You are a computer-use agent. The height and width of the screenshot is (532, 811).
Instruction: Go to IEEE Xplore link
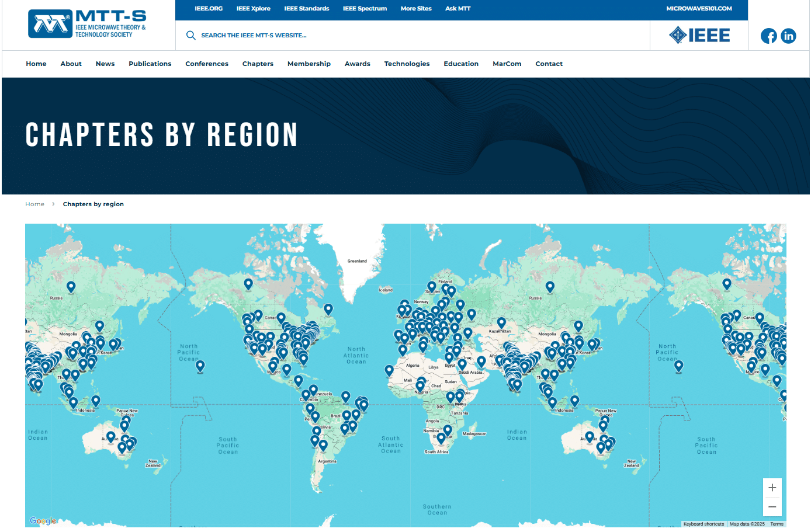253,9
